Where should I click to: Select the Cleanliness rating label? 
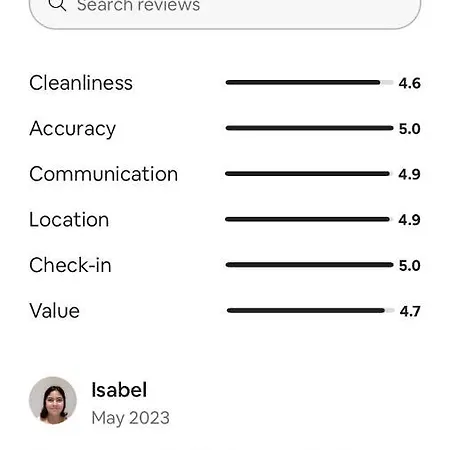[x=81, y=83]
